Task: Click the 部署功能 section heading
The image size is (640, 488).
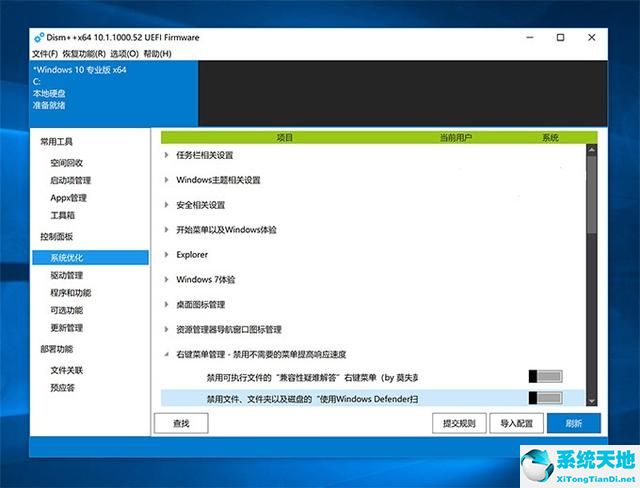Action: point(56,349)
